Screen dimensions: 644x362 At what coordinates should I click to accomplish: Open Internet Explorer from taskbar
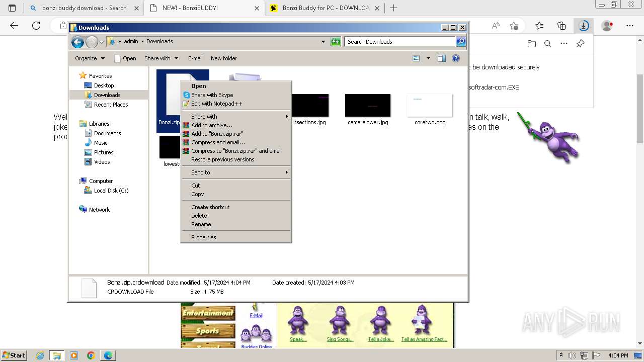coord(40,355)
